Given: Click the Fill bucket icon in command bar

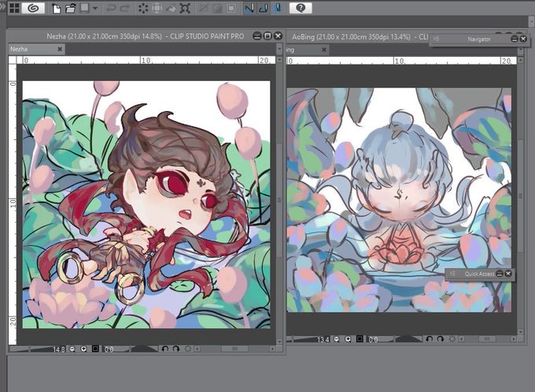Looking at the screenshot, I should point(171,9).
